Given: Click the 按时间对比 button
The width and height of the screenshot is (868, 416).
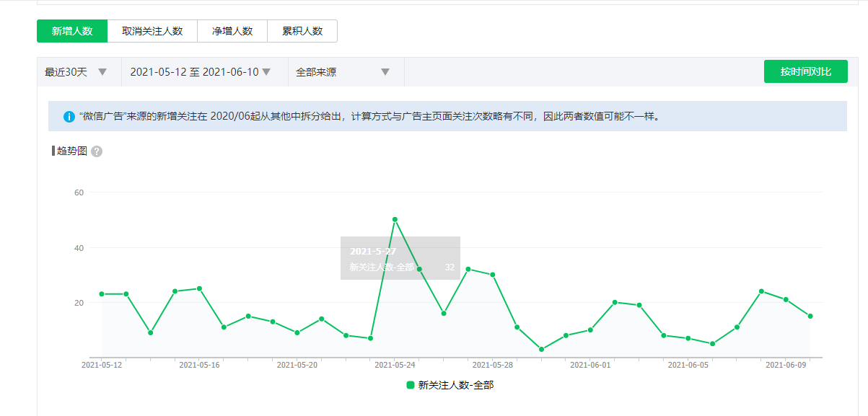Looking at the screenshot, I should [805, 72].
